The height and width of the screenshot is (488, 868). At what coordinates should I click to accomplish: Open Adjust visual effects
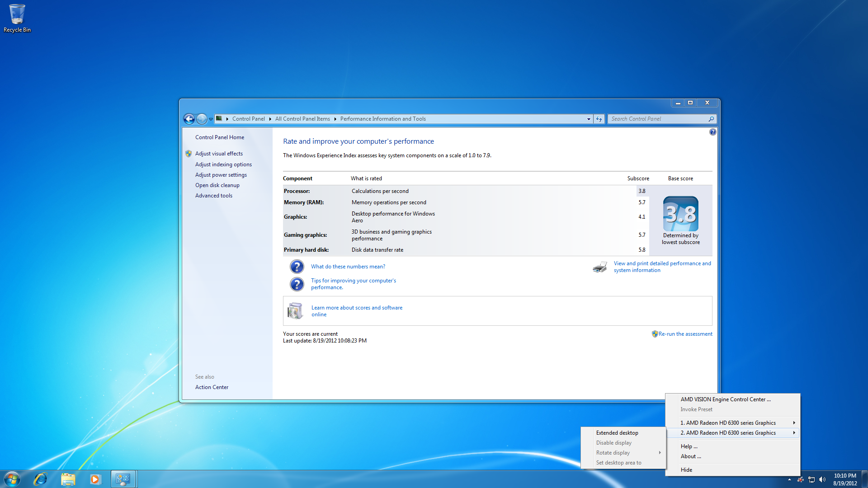pos(219,154)
